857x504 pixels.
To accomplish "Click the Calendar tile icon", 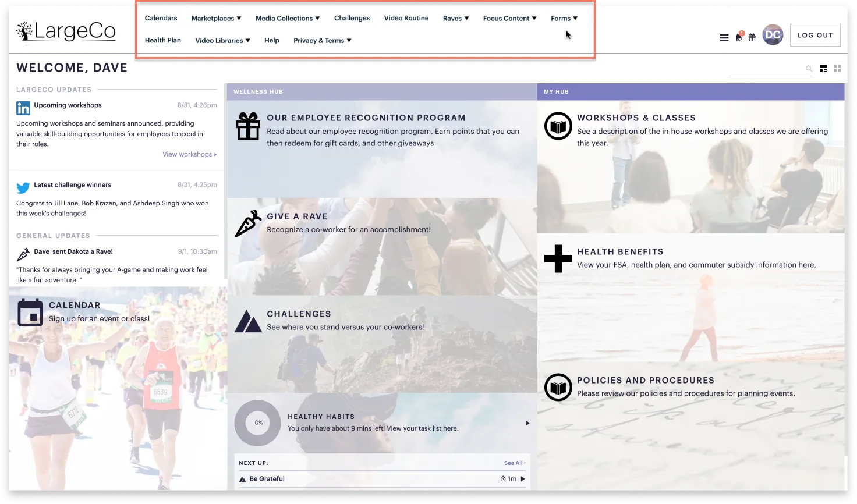I will click(x=30, y=313).
